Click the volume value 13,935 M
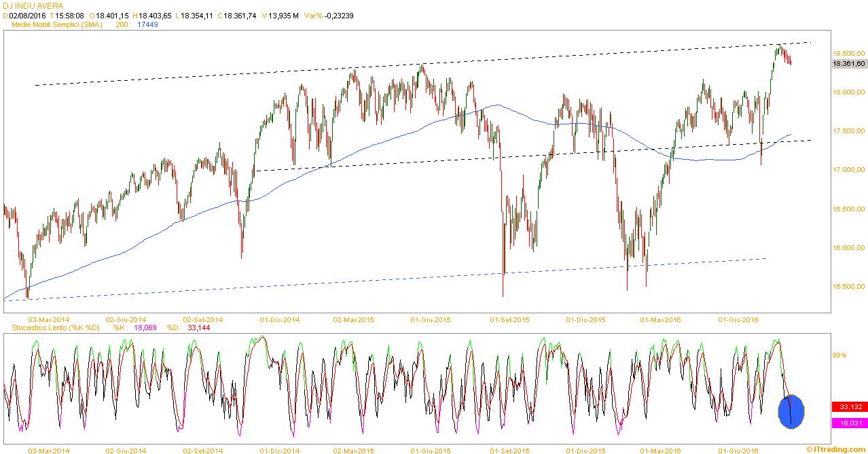Screen dimensions: 868x454 (x=283, y=16)
